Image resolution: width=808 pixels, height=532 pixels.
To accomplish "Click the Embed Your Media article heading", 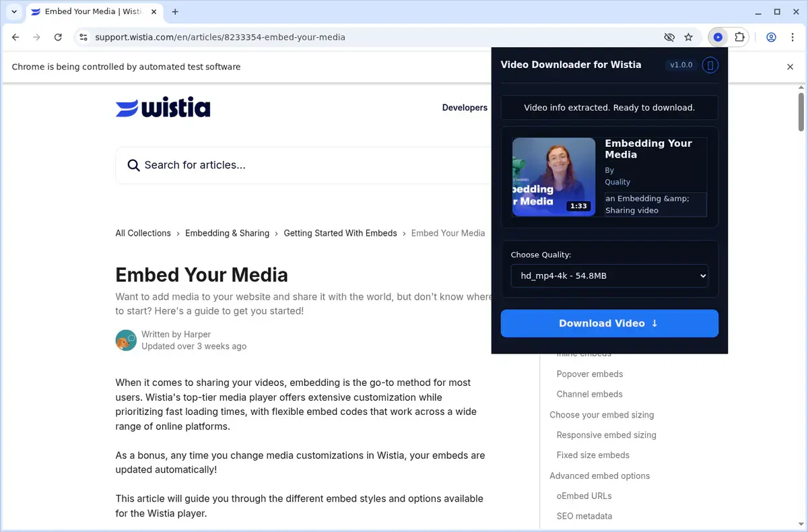I will point(201,275).
